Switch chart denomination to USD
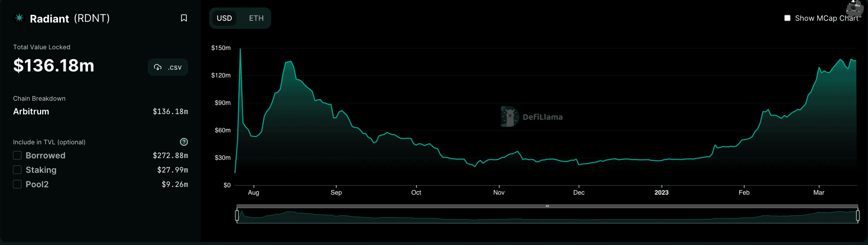 pyautogui.click(x=224, y=18)
